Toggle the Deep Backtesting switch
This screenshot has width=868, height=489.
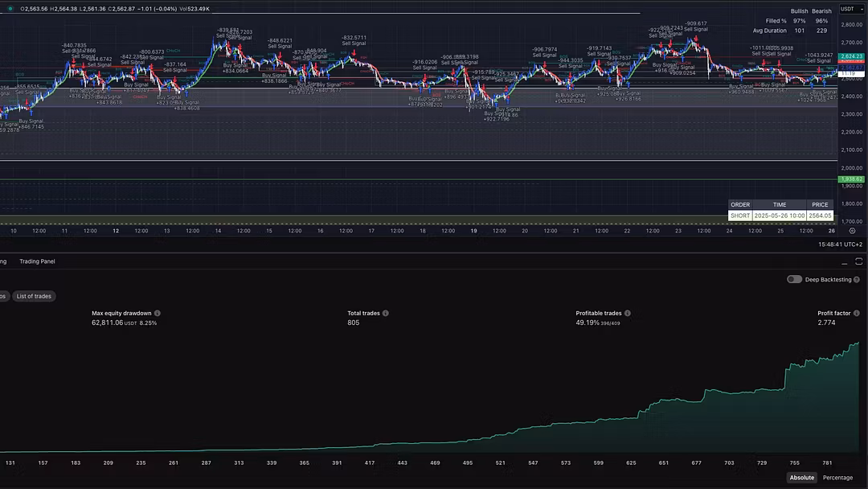point(794,279)
